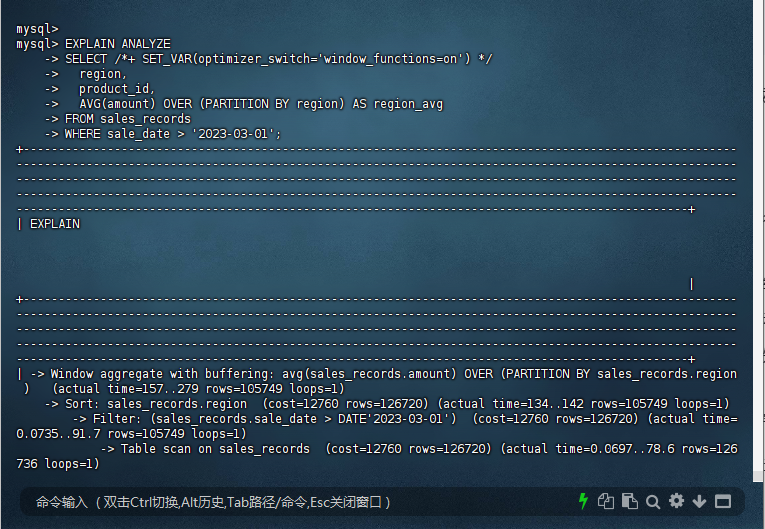The image size is (765, 529).
Task: Click 'Table scan on sales_records' text
Action: coord(215,449)
